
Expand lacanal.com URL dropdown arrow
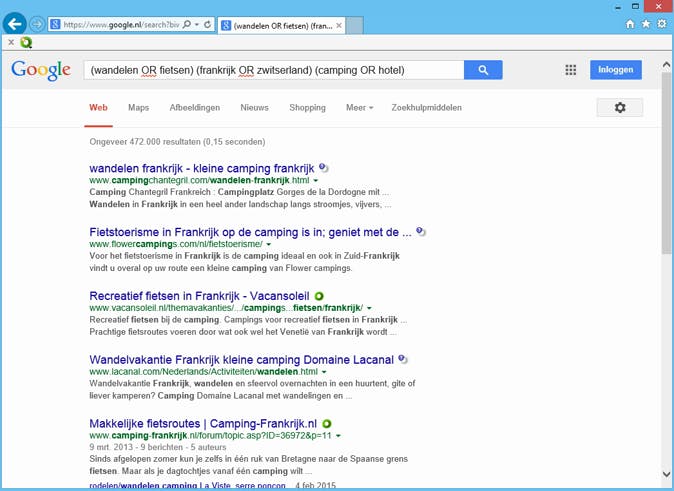[324, 371]
